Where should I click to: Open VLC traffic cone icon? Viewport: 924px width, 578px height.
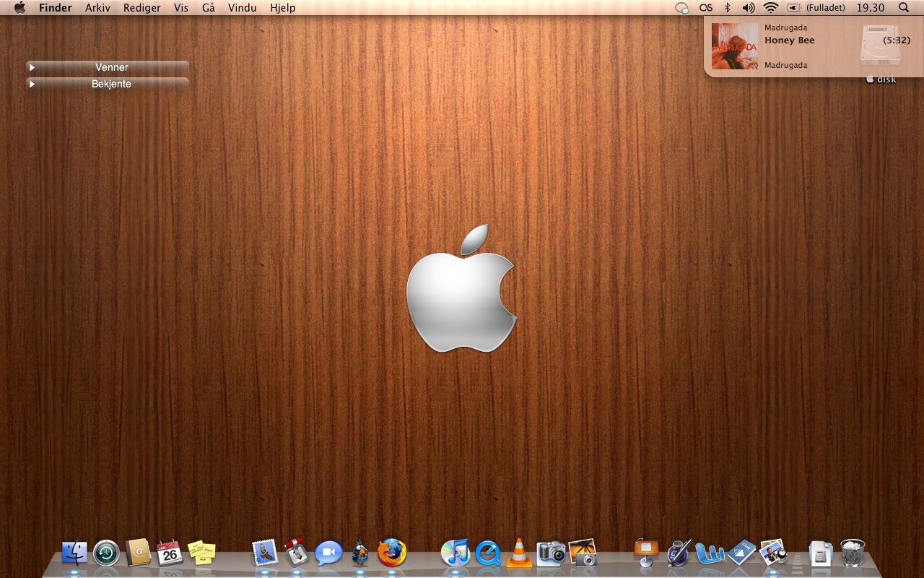pos(518,553)
